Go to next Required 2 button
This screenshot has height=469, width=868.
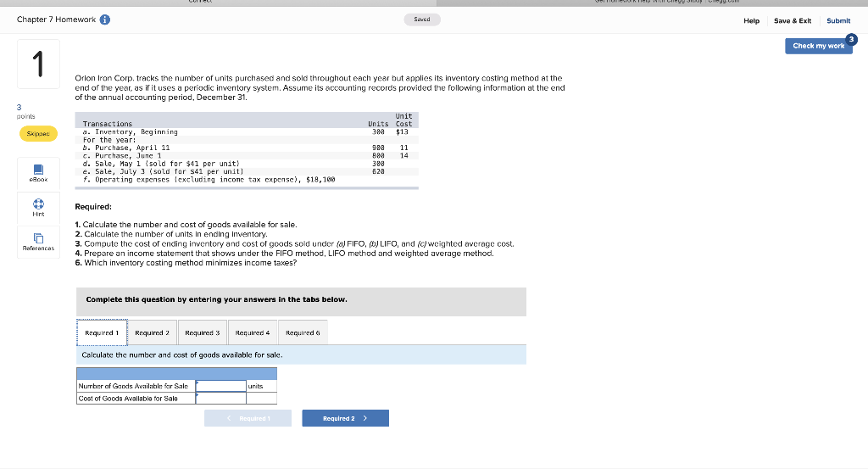click(346, 418)
